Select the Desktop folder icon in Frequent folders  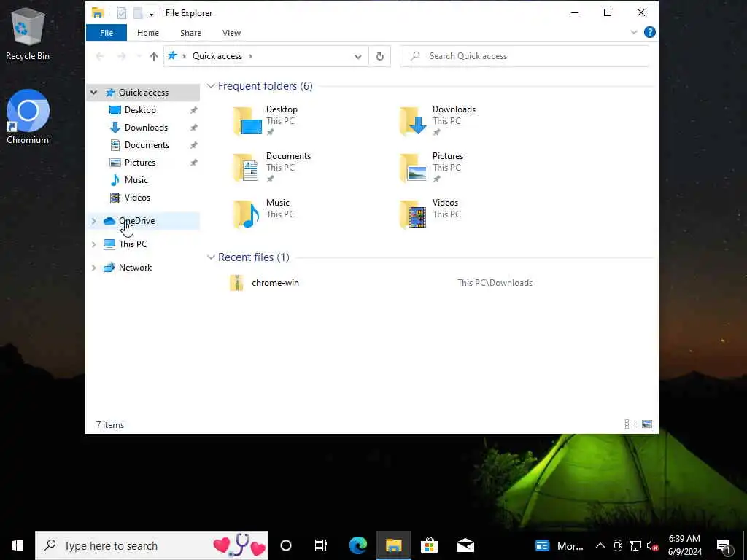coord(247,121)
